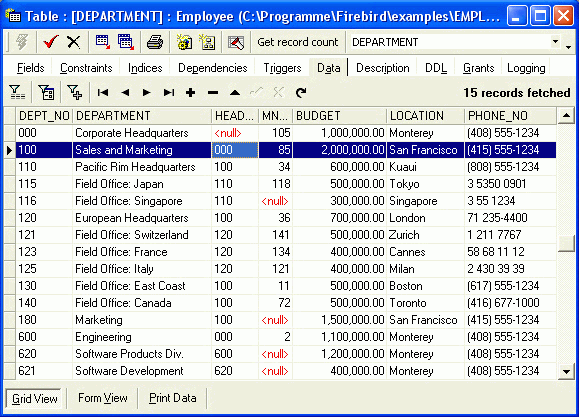Insert new record with plus icon
Viewport: 579px width, 417px height.
click(x=191, y=92)
